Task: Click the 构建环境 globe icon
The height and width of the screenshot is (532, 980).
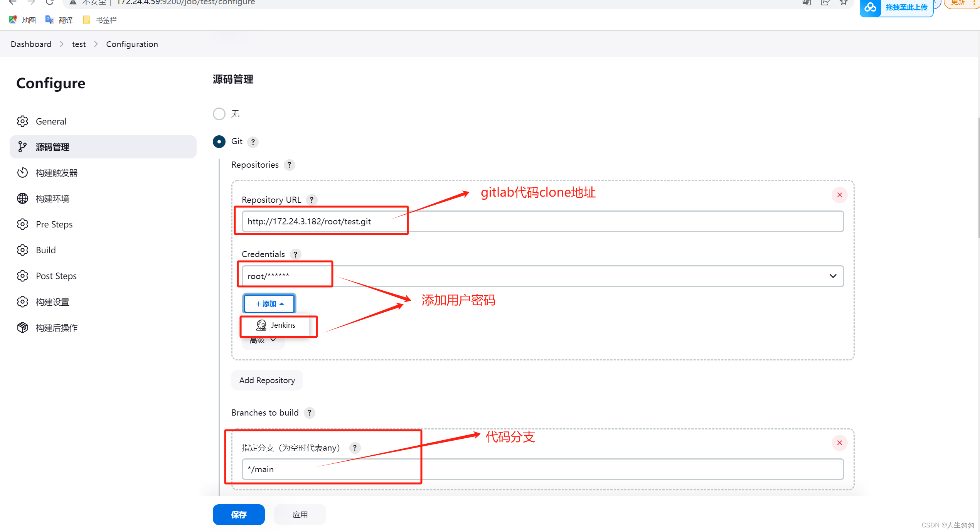Action: point(22,199)
